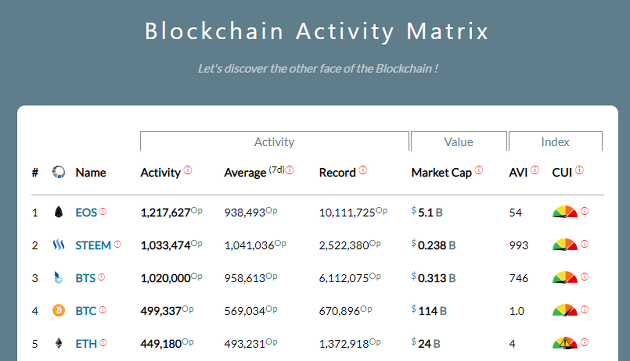The width and height of the screenshot is (630, 361).
Task: Sort by Record column header
Action: point(337,172)
